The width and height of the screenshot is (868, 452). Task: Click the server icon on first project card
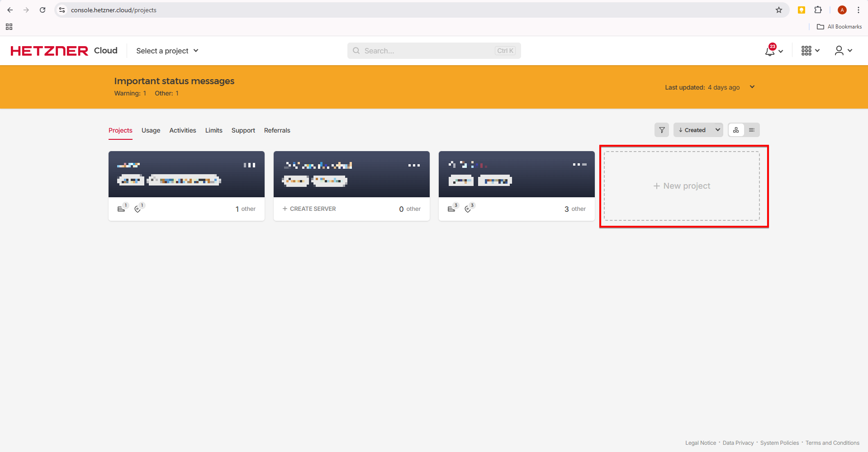click(x=121, y=209)
